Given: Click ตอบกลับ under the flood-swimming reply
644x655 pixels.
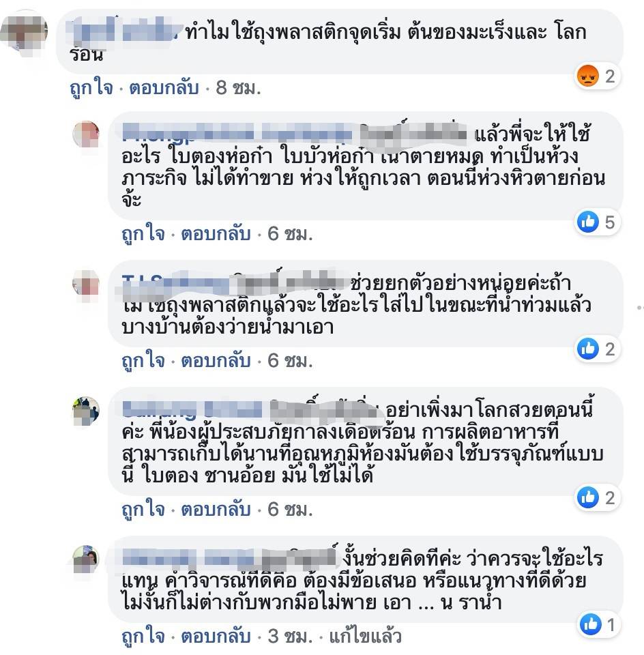Looking at the screenshot, I should pyautogui.click(x=216, y=361).
